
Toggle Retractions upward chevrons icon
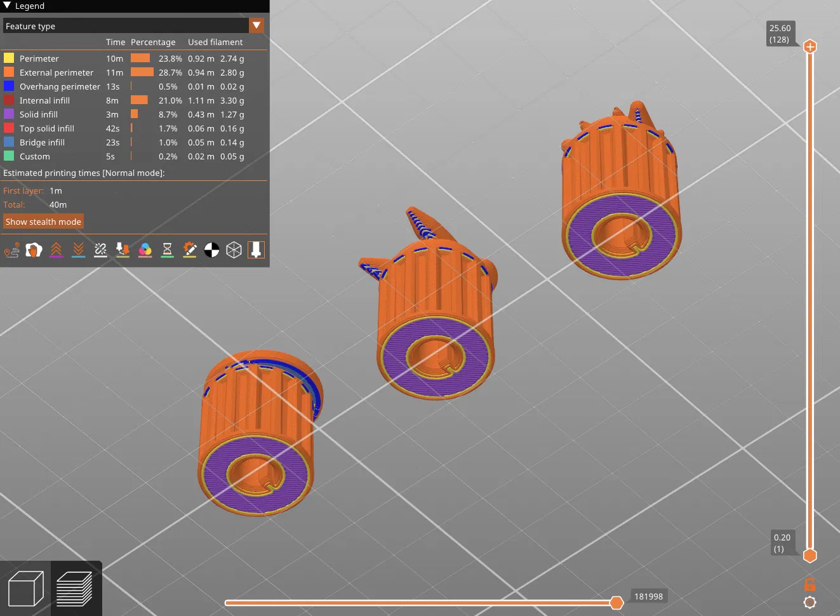[57, 250]
